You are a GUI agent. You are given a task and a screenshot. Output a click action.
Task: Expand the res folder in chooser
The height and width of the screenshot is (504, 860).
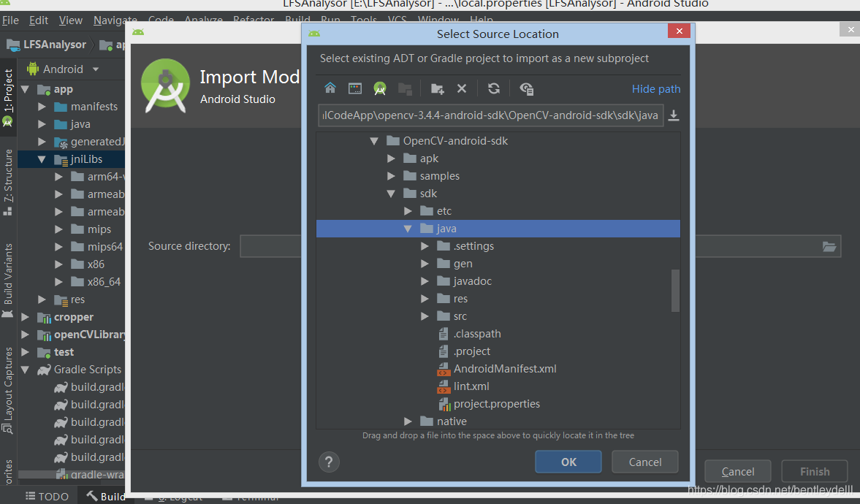tap(425, 299)
